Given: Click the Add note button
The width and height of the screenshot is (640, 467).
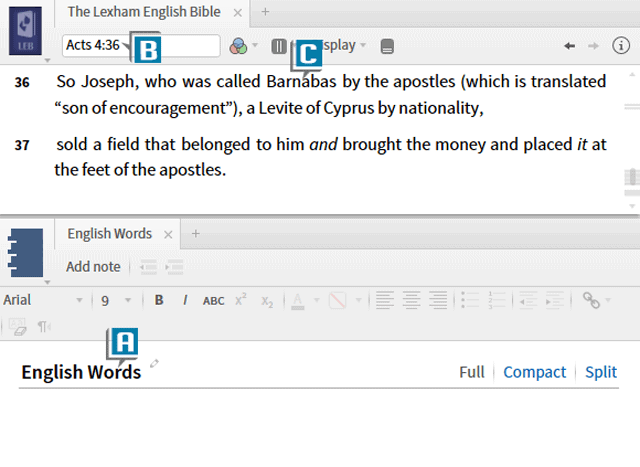Looking at the screenshot, I should coord(93,267).
